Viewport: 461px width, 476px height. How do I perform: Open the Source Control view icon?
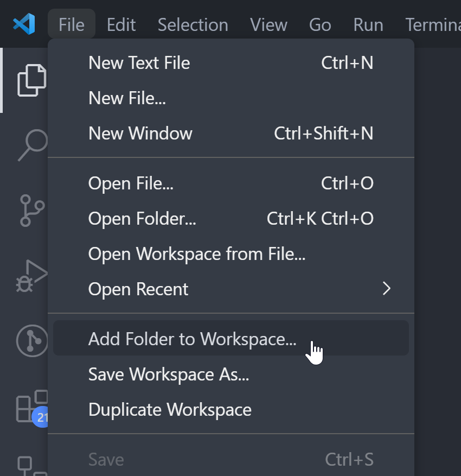coord(31,210)
